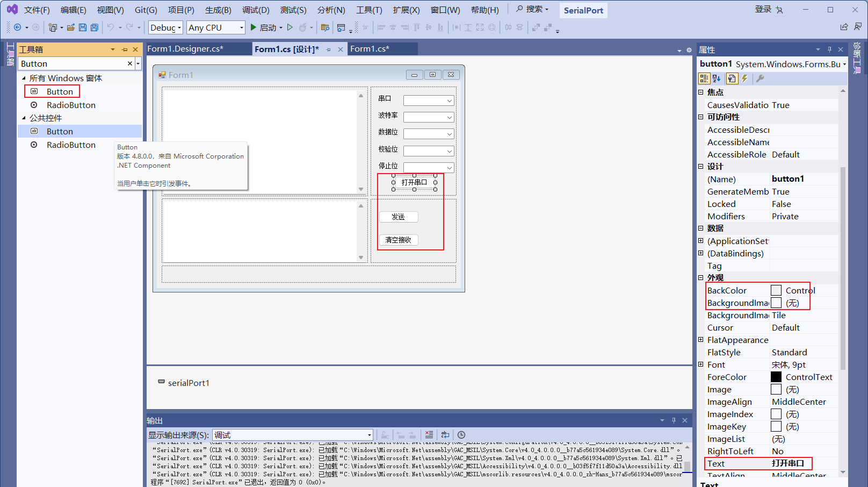Collapse the 焦点 property category
Screen dimensions: 868x487
click(700, 92)
